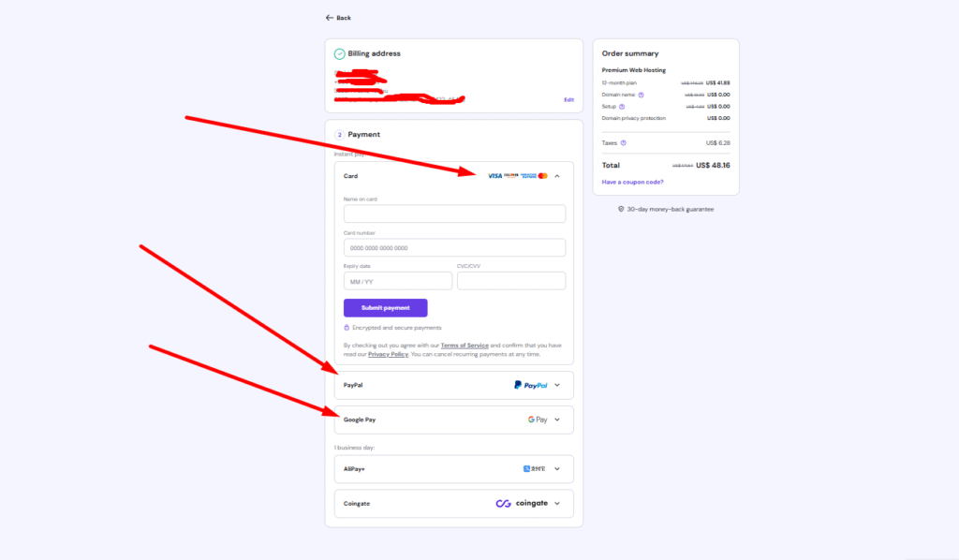Click the Back arrow icon
959x560 pixels.
click(329, 18)
